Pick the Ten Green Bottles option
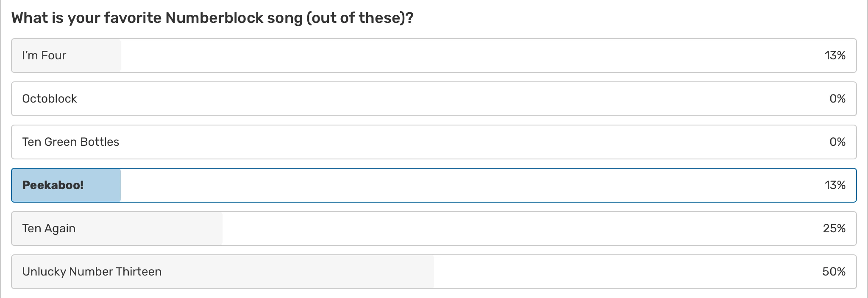Screen dimensions: 868x298 point(71,142)
